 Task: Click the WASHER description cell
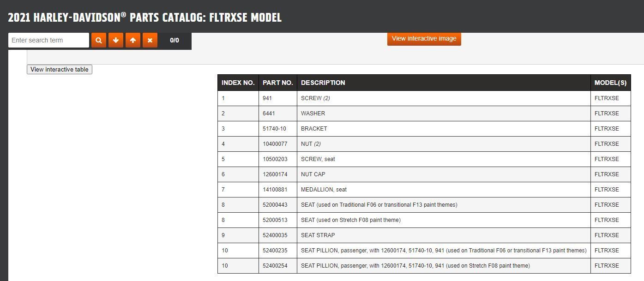313,114
